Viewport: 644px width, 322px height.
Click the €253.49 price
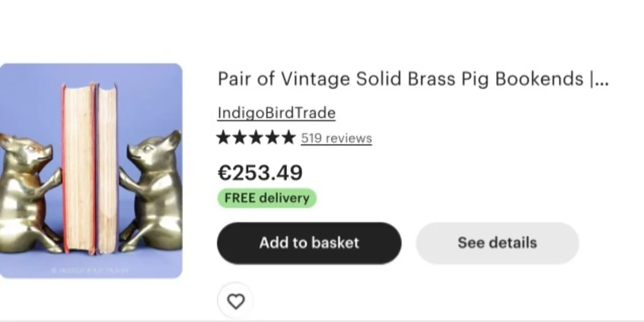coord(260,173)
